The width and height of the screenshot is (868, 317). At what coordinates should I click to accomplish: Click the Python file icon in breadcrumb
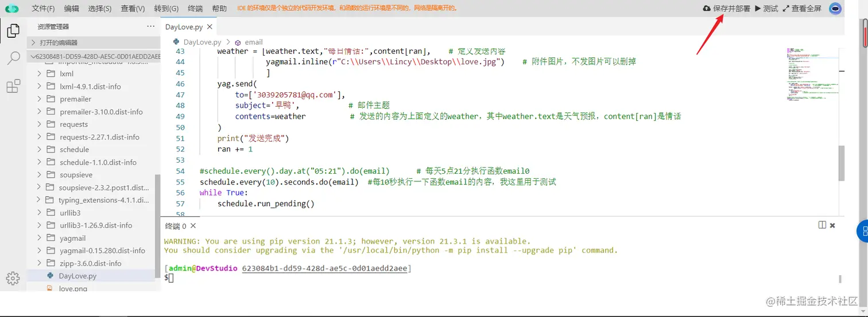coord(176,42)
